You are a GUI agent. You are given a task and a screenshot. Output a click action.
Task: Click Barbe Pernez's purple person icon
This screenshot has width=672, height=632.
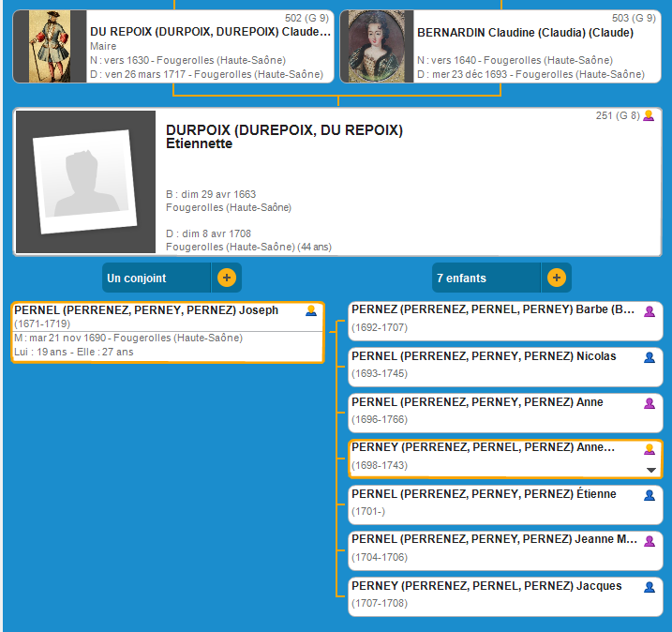649,311
